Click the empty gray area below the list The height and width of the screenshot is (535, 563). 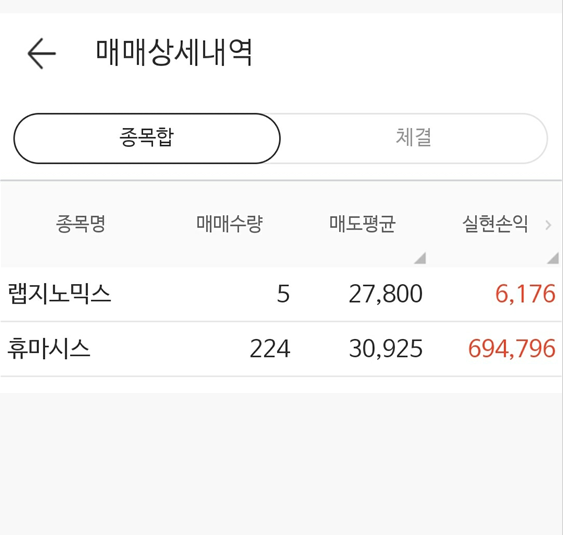tap(282, 463)
